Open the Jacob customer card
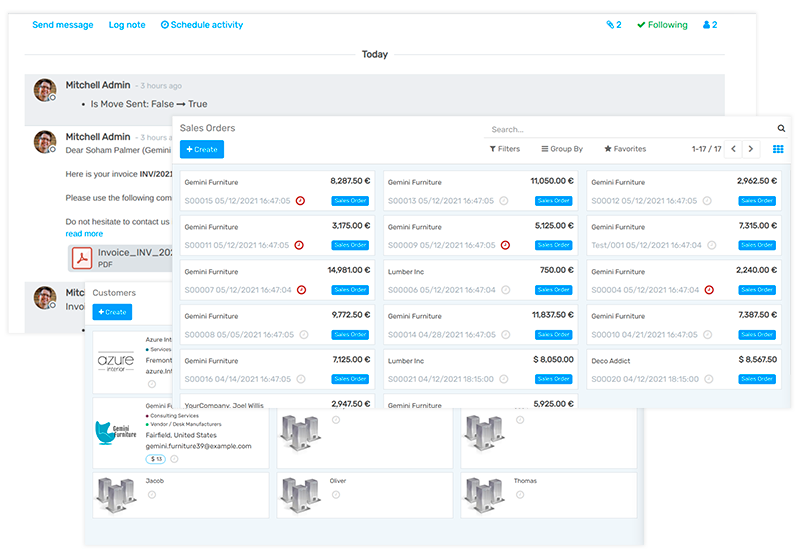 click(181, 495)
